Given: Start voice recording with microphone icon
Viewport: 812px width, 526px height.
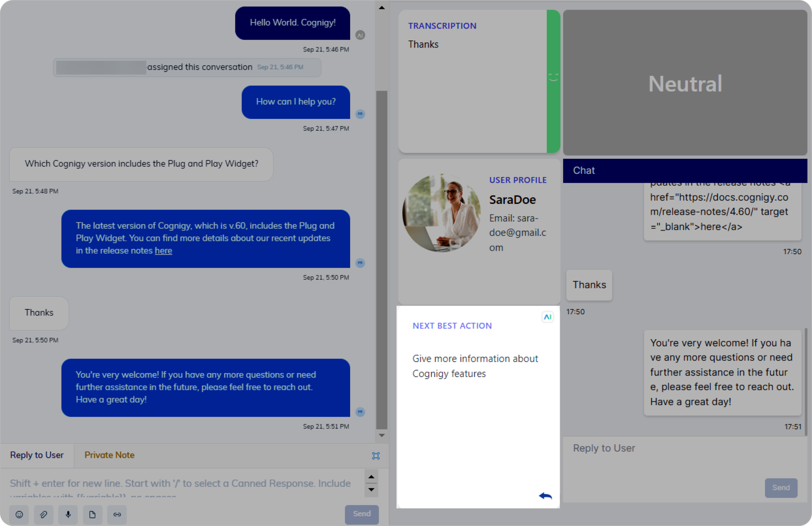Looking at the screenshot, I should 68,514.
